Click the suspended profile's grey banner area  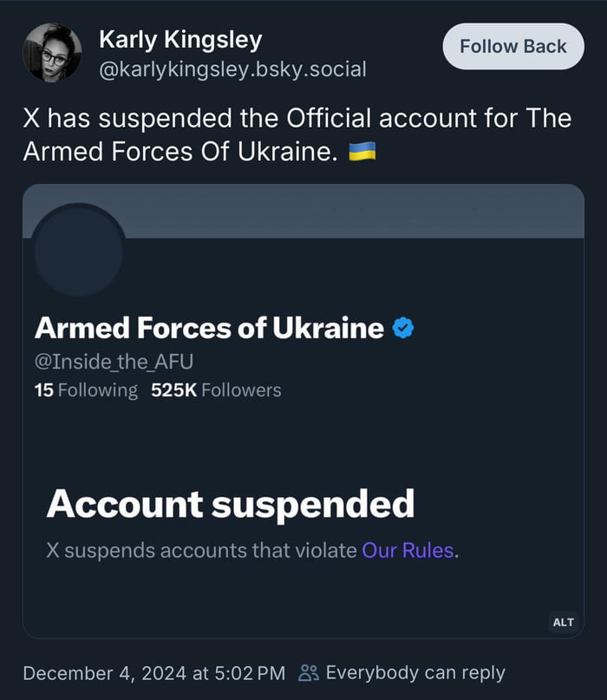[x=347, y=211]
